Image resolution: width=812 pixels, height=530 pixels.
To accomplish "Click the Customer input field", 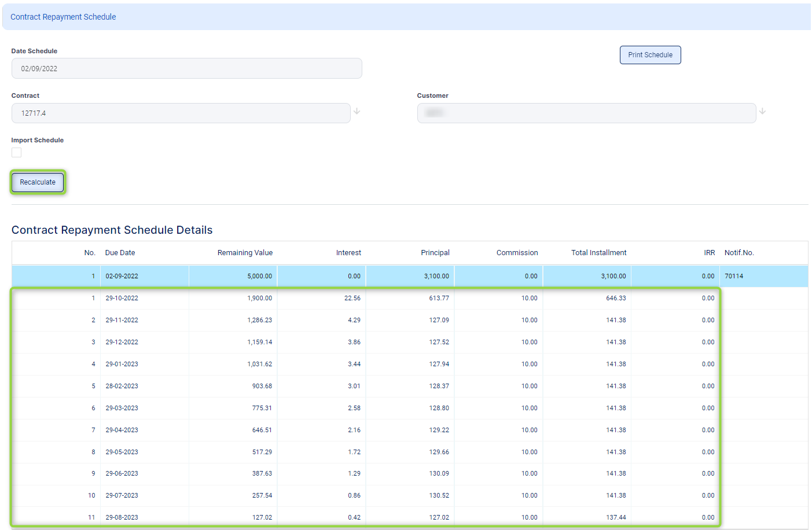I will 586,113.
